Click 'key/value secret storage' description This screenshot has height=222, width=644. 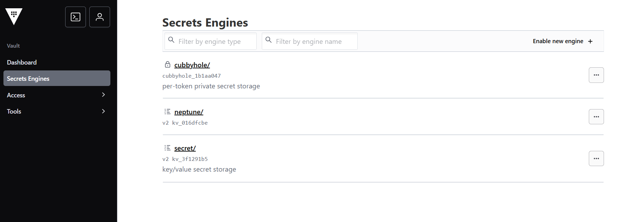point(199,169)
